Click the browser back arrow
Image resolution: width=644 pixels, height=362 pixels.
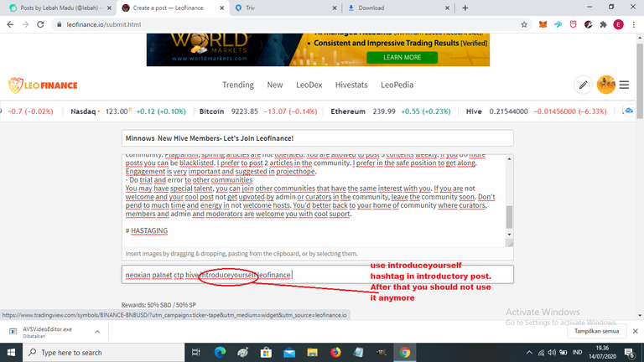coord(10,24)
